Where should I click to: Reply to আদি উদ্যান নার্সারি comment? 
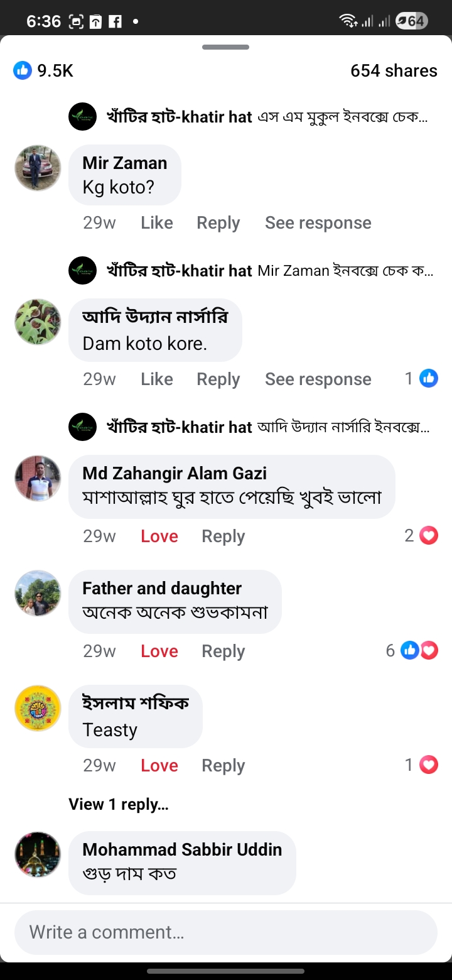coord(218,379)
